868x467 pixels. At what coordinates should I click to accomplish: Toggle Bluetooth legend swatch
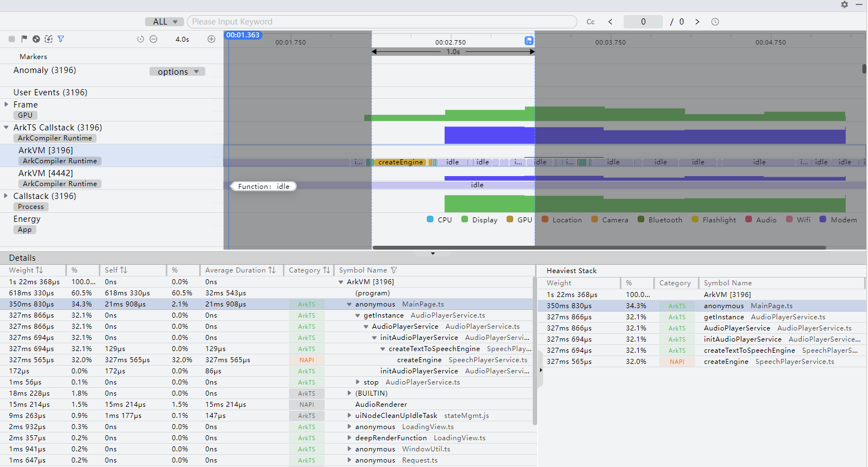(x=641, y=219)
